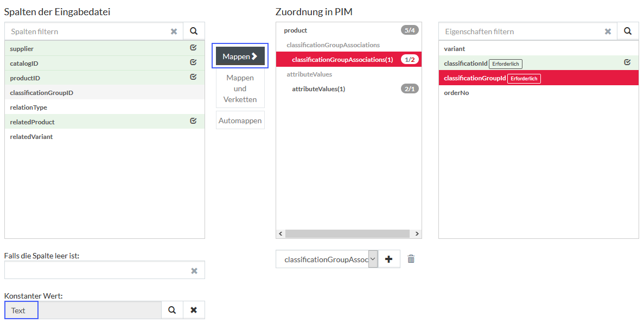Click the plus icon to add association

click(388, 259)
